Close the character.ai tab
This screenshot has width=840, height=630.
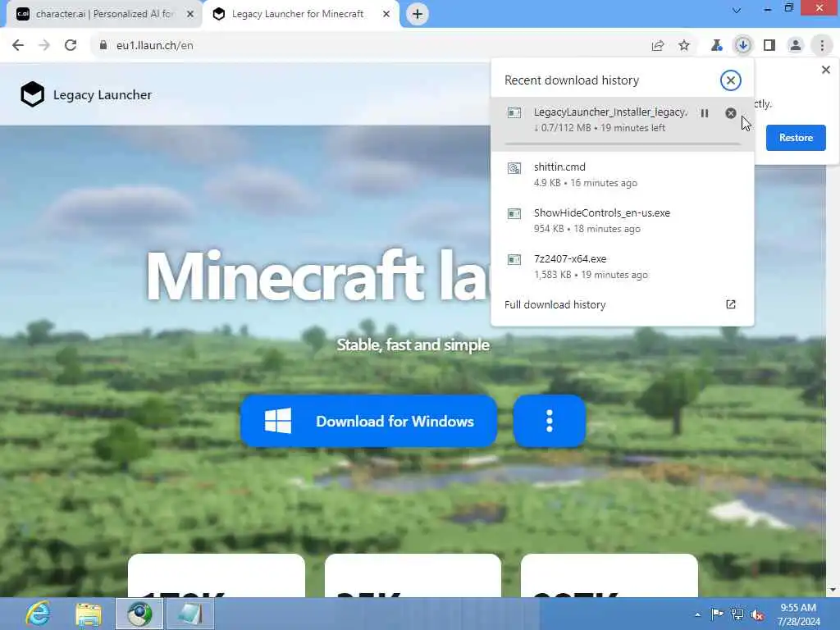pos(190,14)
